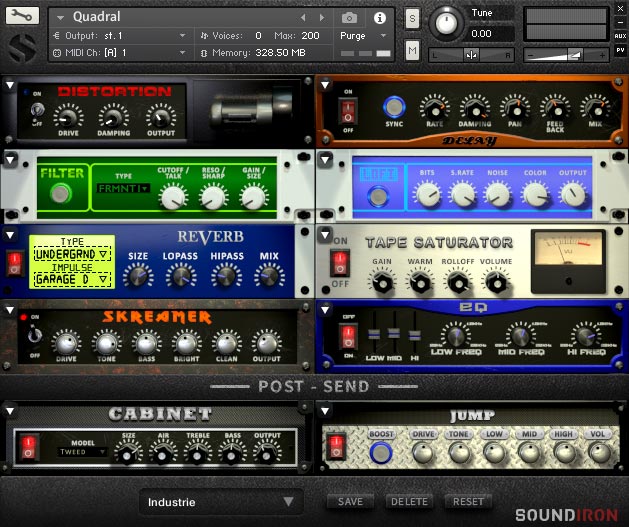Open the wrench instrument options

tap(22, 16)
